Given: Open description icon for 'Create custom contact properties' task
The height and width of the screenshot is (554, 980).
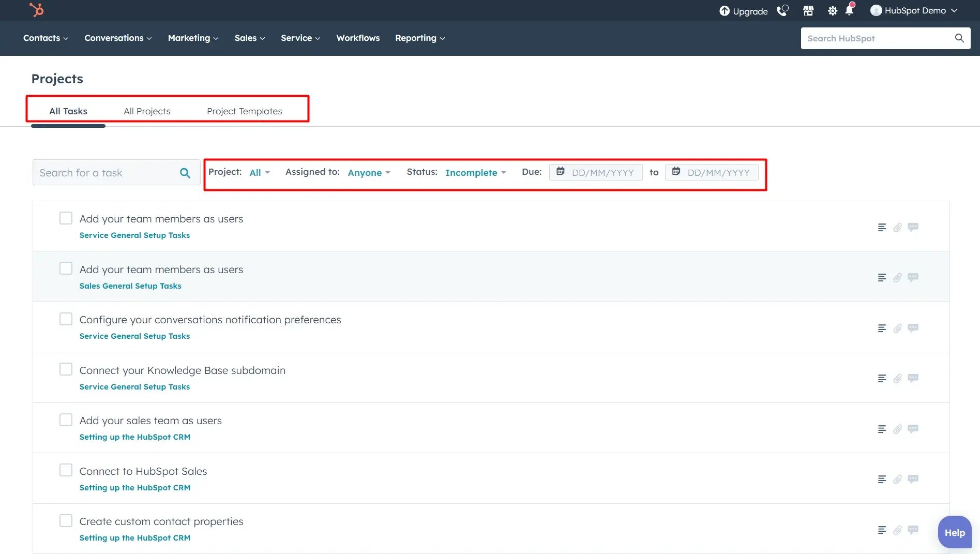Looking at the screenshot, I should [x=882, y=530].
